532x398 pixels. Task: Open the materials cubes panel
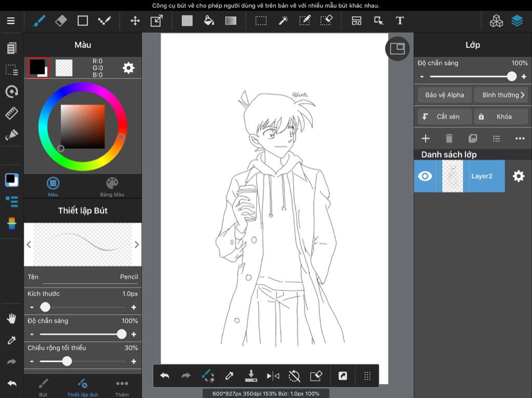click(x=496, y=21)
